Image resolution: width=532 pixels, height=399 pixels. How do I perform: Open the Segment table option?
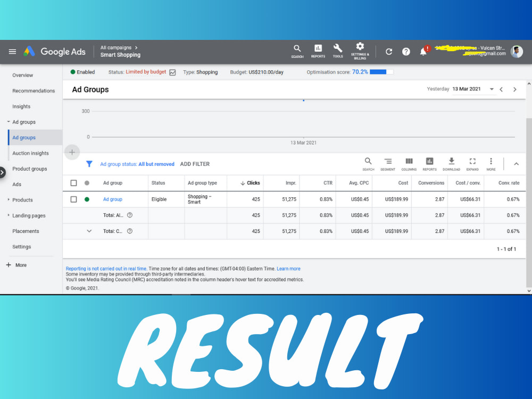click(388, 164)
